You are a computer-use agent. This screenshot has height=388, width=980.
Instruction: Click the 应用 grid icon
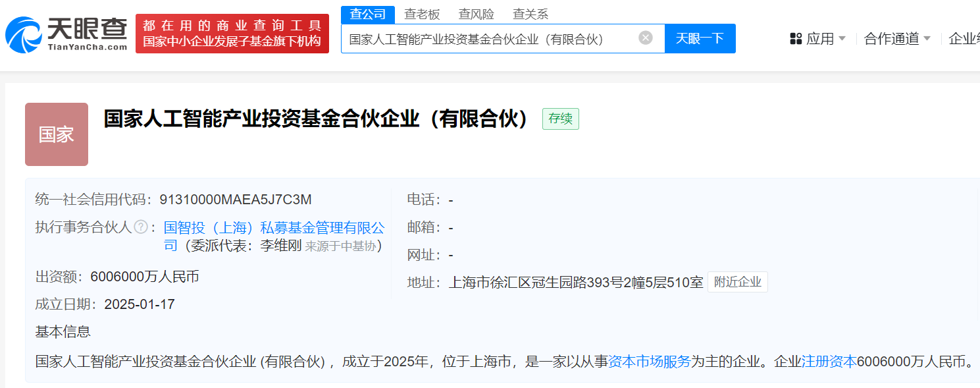(x=796, y=39)
